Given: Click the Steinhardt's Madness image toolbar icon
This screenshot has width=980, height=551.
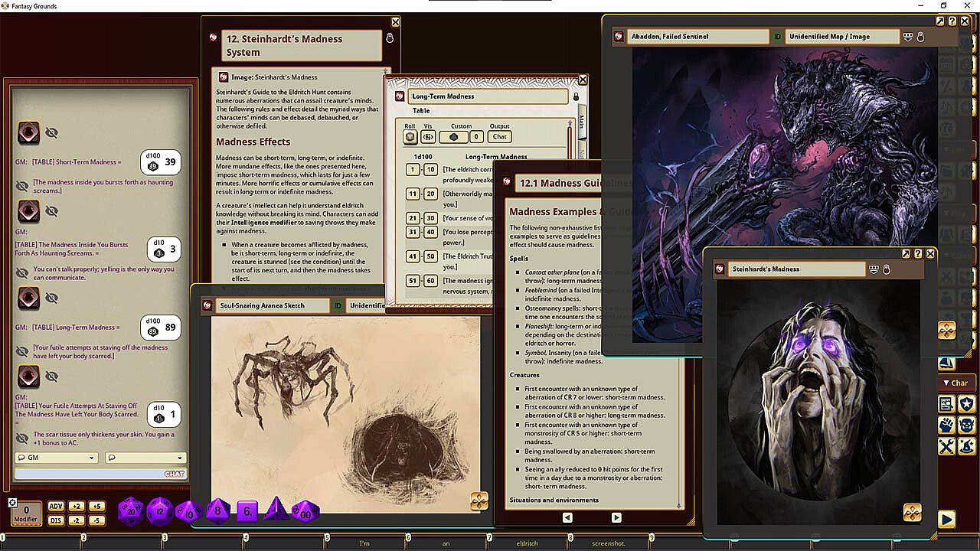Looking at the screenshot, I should [x=874, y=269].
